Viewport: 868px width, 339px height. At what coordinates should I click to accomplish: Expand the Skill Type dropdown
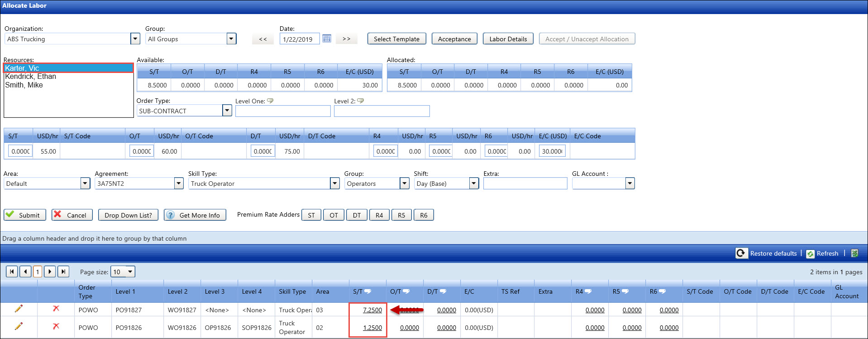[x=334, y=183]
